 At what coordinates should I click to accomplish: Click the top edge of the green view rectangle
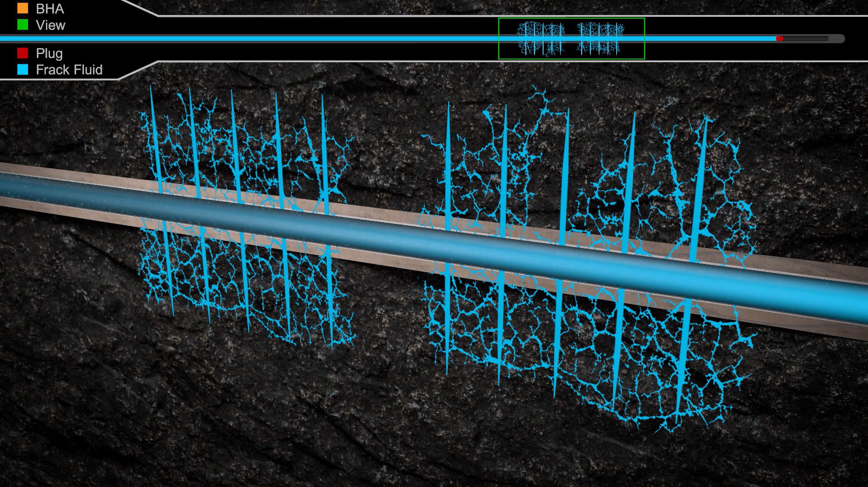(571, 19)
